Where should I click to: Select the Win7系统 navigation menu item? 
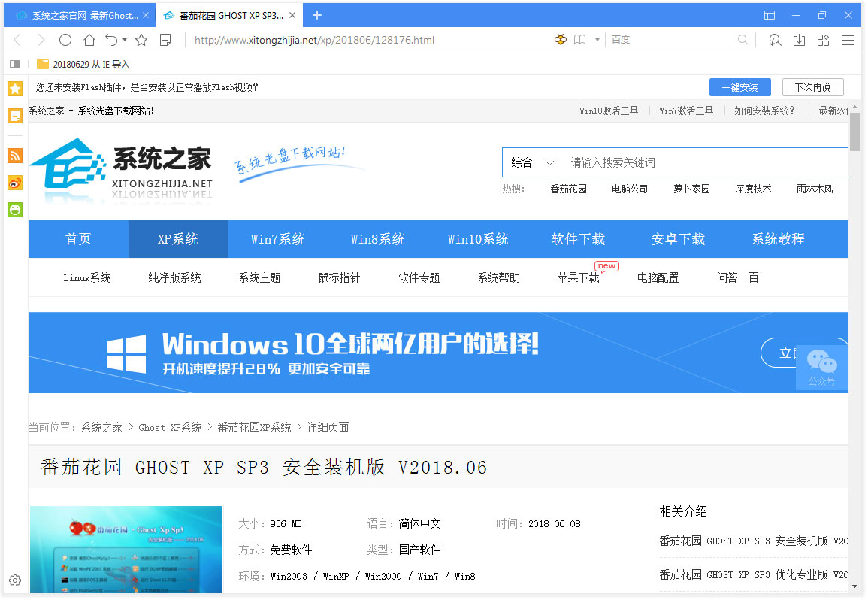[x=278, y=239]
